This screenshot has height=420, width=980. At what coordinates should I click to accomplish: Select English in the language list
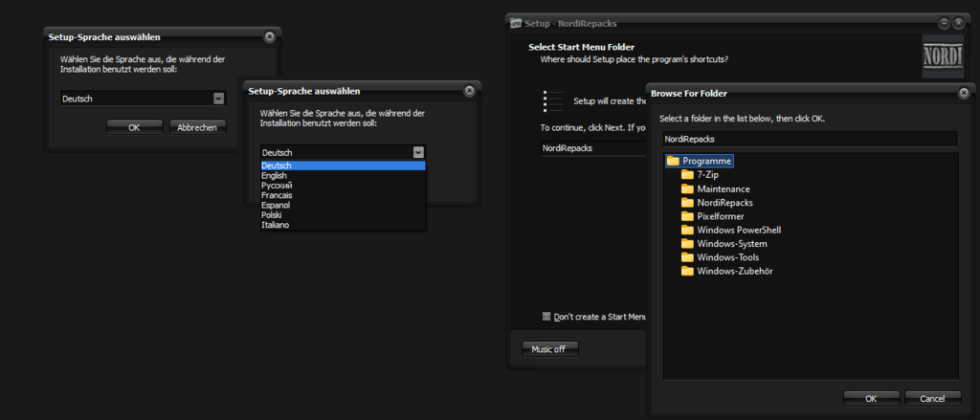[x=343, y=176]
